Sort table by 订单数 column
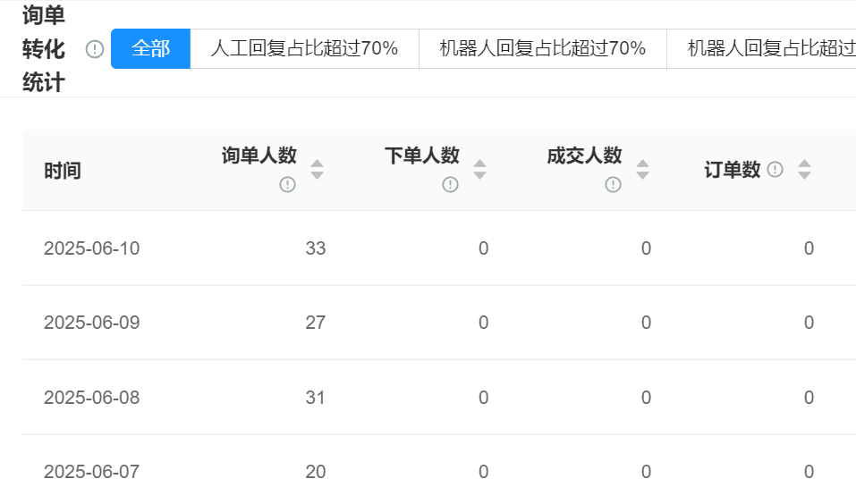 tap(804, 170)
